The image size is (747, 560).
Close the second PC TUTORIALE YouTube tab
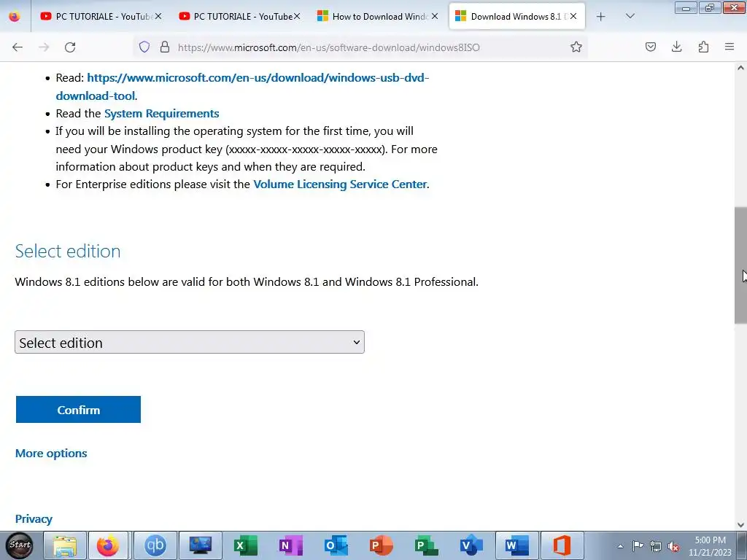point(297,16)
